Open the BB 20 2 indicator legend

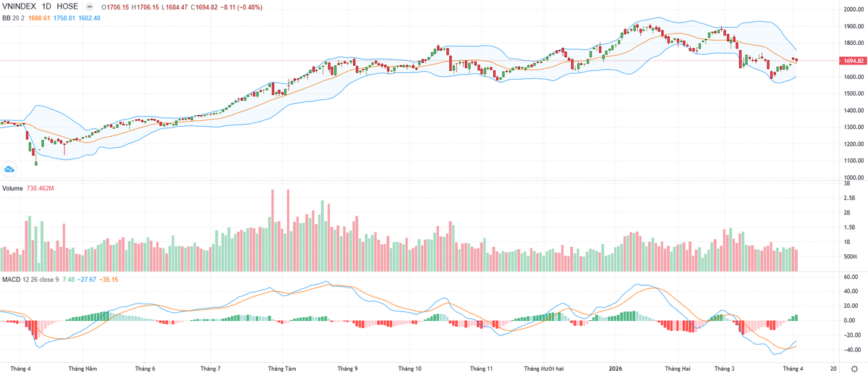14,17
